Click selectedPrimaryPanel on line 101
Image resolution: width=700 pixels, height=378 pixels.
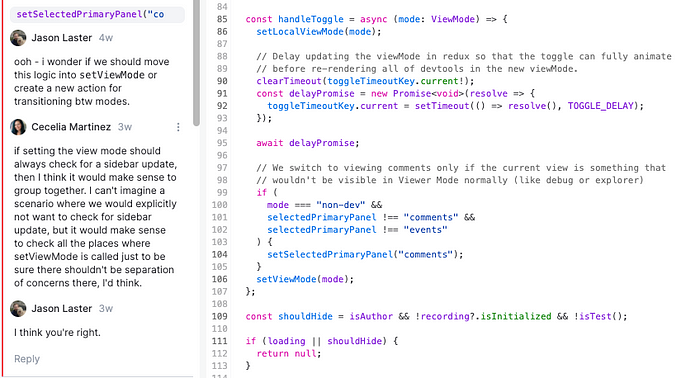pyautogui.click(x=321, y=217)
